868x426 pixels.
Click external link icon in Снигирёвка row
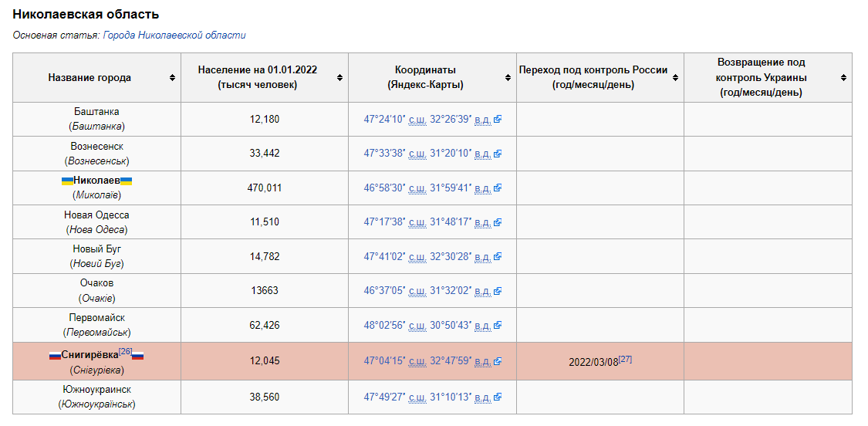[x=498, y=360]
